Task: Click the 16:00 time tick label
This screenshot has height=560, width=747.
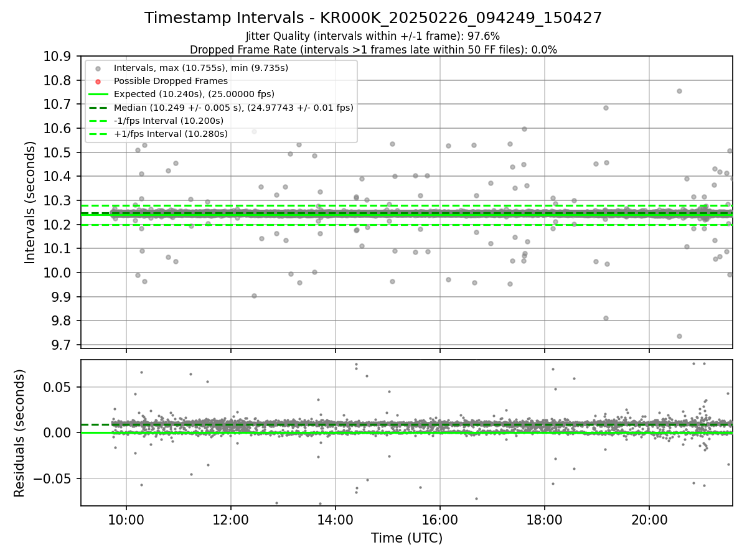Action: click(440, 520)
